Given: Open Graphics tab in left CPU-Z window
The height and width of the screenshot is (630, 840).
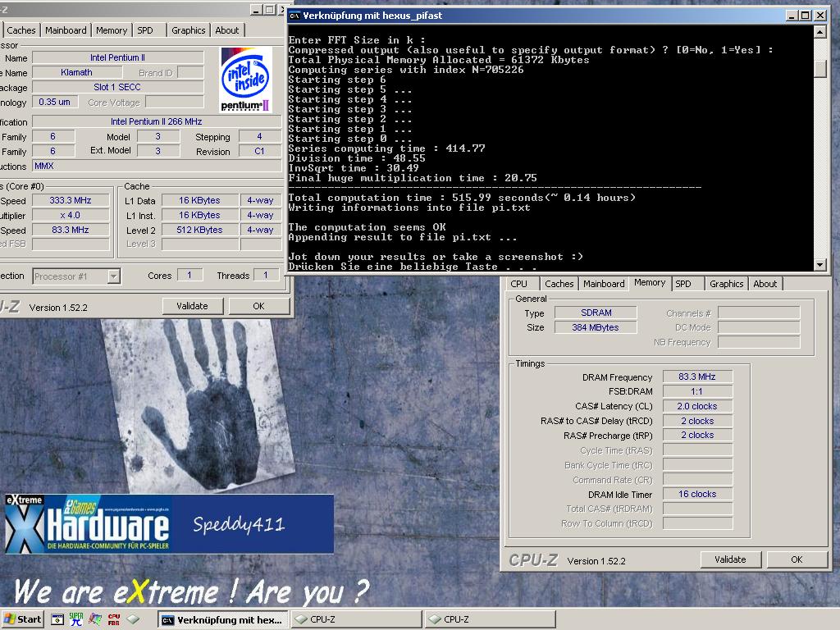Looking at the screenshot, I should (x=188, y=30).
